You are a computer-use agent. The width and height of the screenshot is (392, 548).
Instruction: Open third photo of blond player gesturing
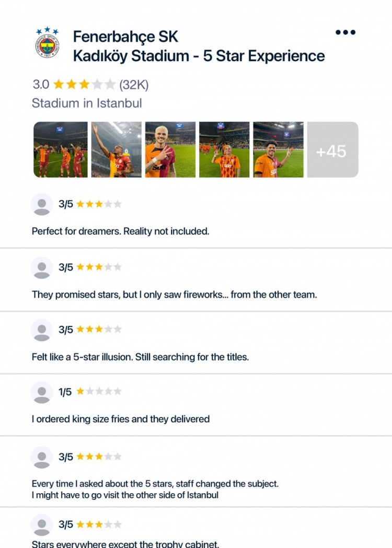(170, 149)
